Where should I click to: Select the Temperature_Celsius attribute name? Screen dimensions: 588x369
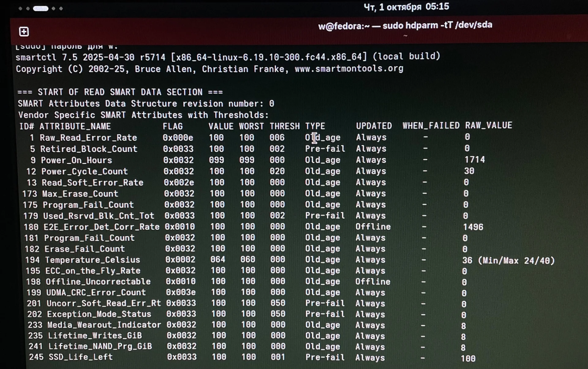point(92,260)
